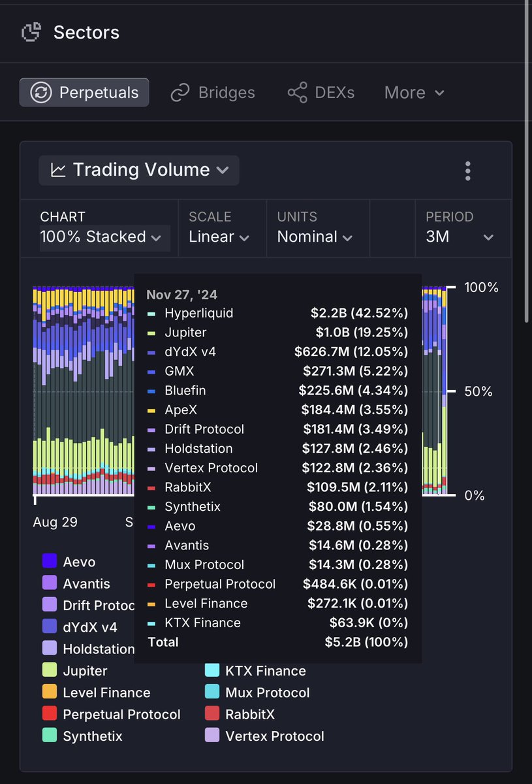
Task: Click the DEXs share-nodes icon
Action: [x=298, y=93]
